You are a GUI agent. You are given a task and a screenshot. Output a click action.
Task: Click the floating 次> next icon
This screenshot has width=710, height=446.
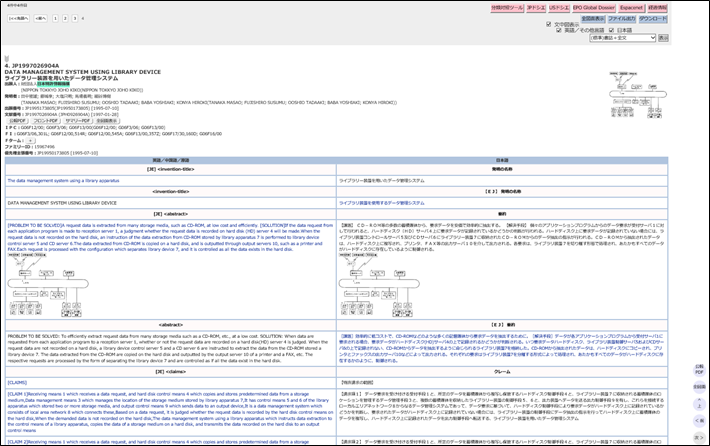[700, 437]
